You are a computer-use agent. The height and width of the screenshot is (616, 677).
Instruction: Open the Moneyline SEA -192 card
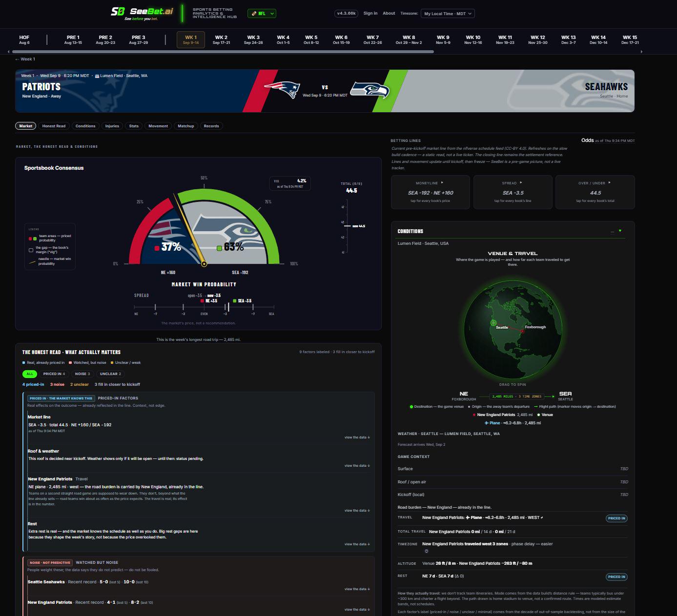[431, 192]
